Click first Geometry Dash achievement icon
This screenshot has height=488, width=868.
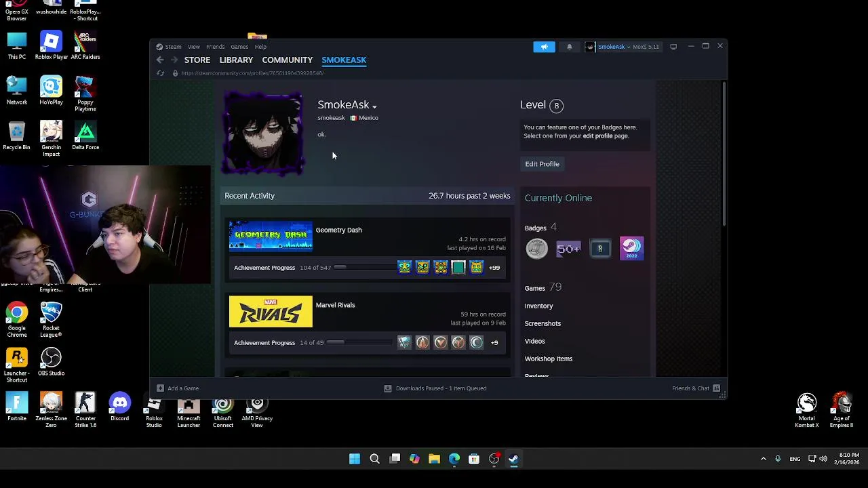404,268
